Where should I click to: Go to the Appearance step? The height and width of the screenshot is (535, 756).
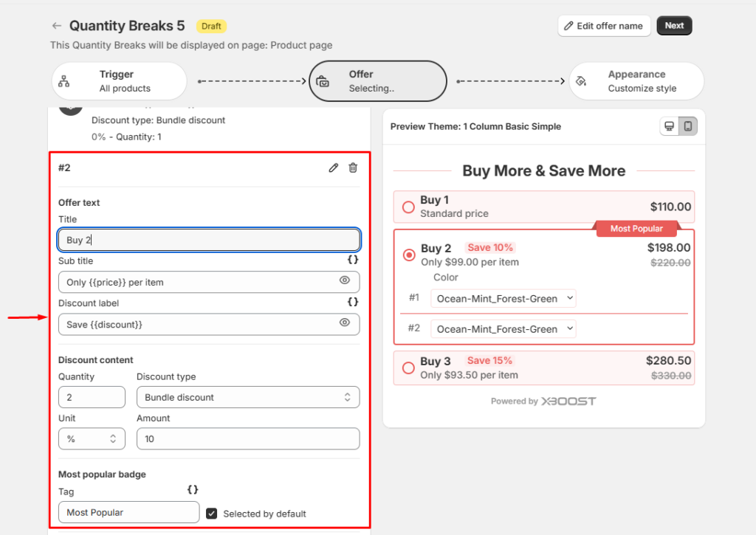pyautogui.click(x=636, y=81)
